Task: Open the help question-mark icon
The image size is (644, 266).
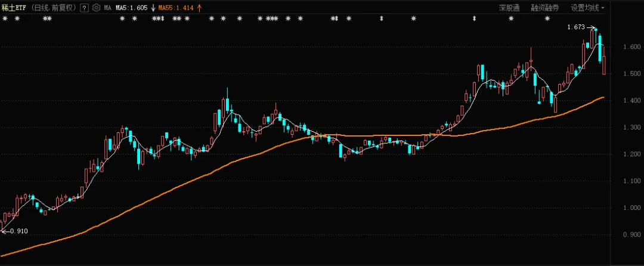Action: pos(84,8)
